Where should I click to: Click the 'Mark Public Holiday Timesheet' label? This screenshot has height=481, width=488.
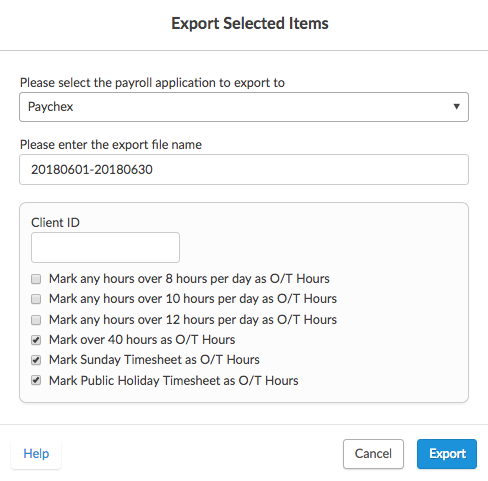tap(174, 381)
